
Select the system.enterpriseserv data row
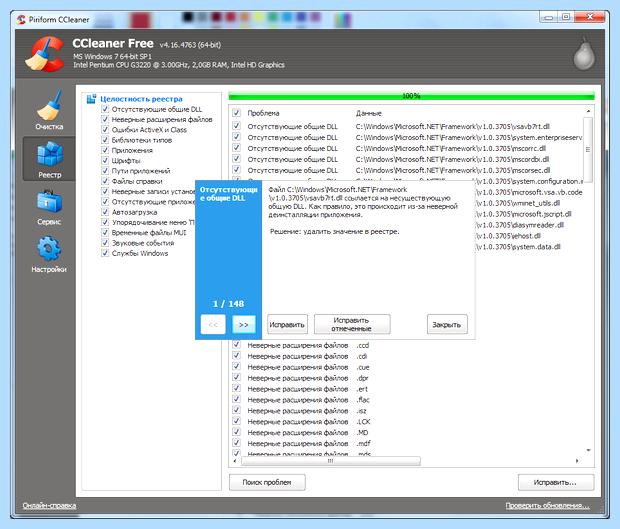[x=407, y=138]
